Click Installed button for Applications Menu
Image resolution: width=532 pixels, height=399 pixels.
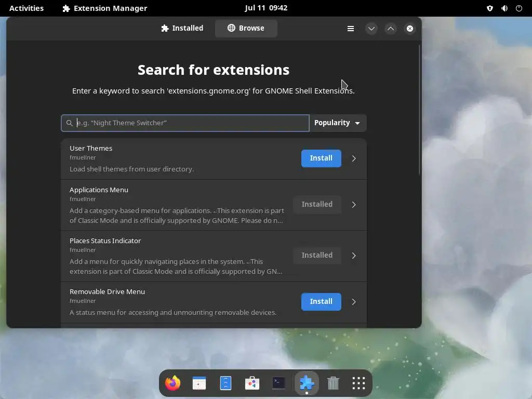pos(317,204)
